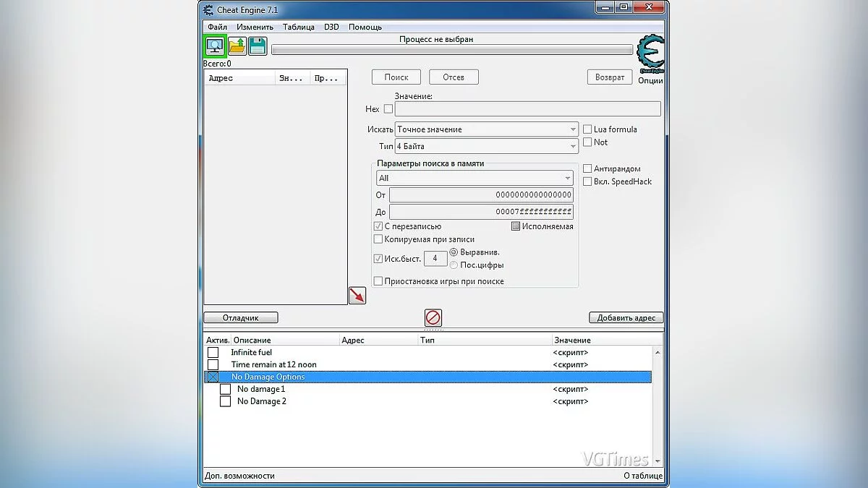Click the open process computer icon
The height and width of the screenshot is (488, 868).
[x=215, y=46]
